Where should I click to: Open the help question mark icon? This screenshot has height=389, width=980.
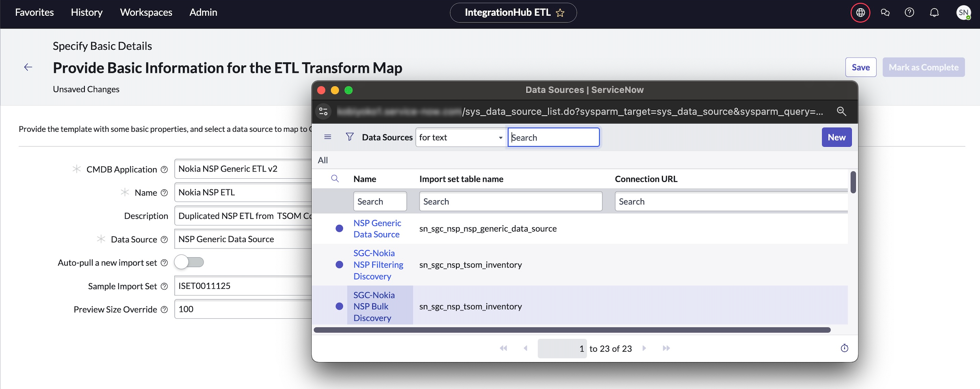(909, 13)
